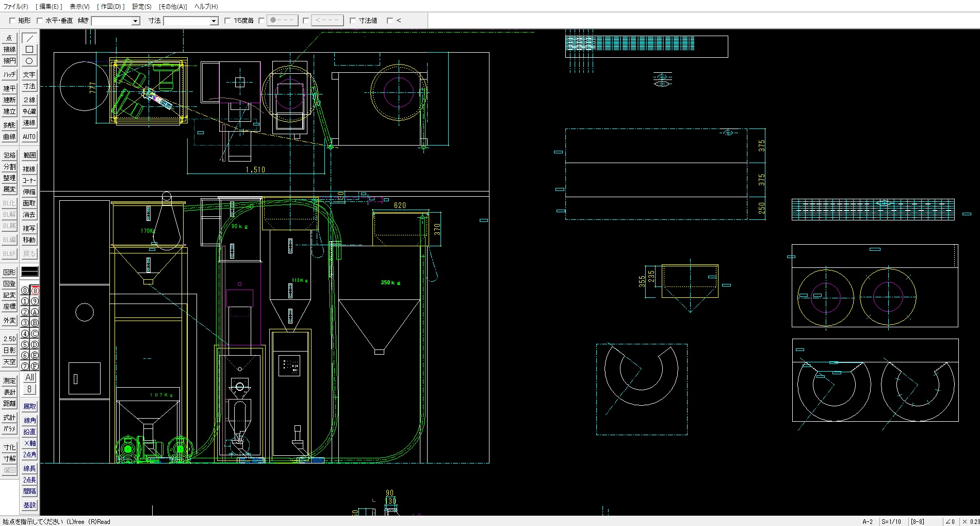Toggle the 水平・垂直 checkbox
The image size is (980, 526).
pyautogui.click(x=40, y=21)
